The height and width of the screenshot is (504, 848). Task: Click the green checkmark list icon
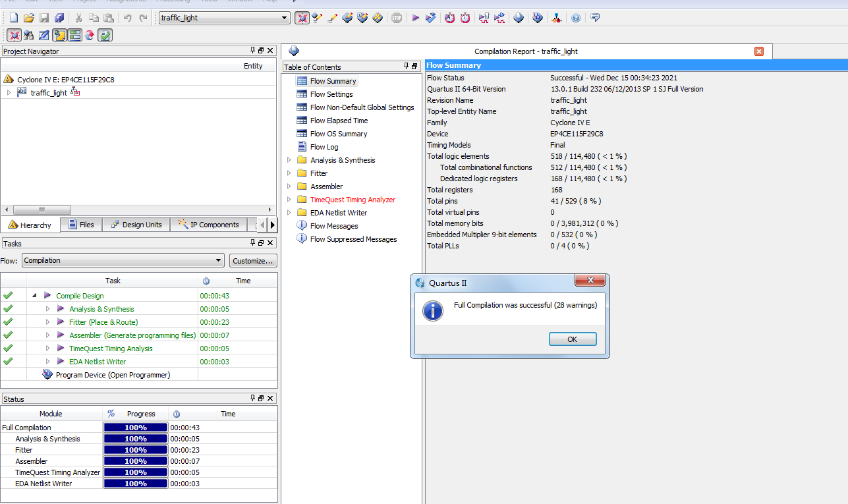pyautogui.click(x=105, y=35)
